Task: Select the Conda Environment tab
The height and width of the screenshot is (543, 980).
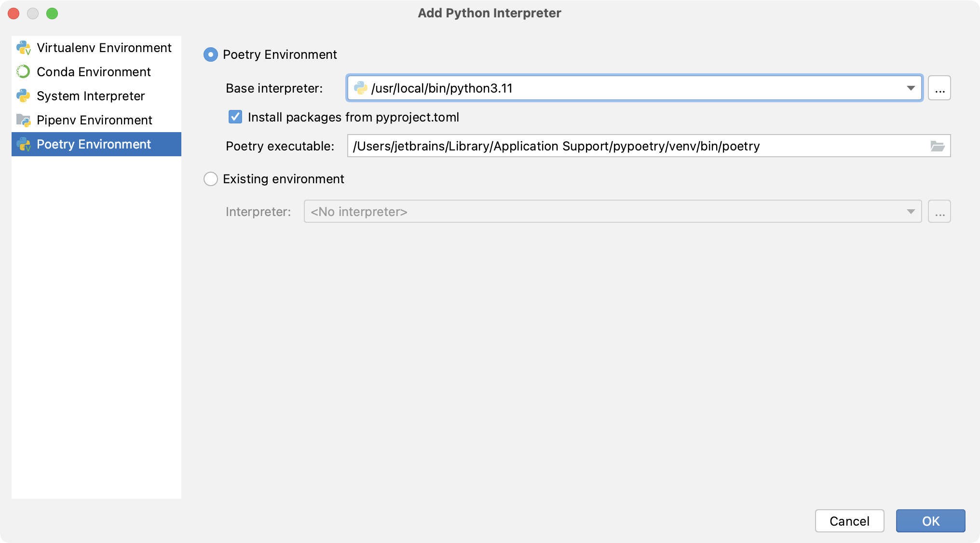Action: coord(94,71)
